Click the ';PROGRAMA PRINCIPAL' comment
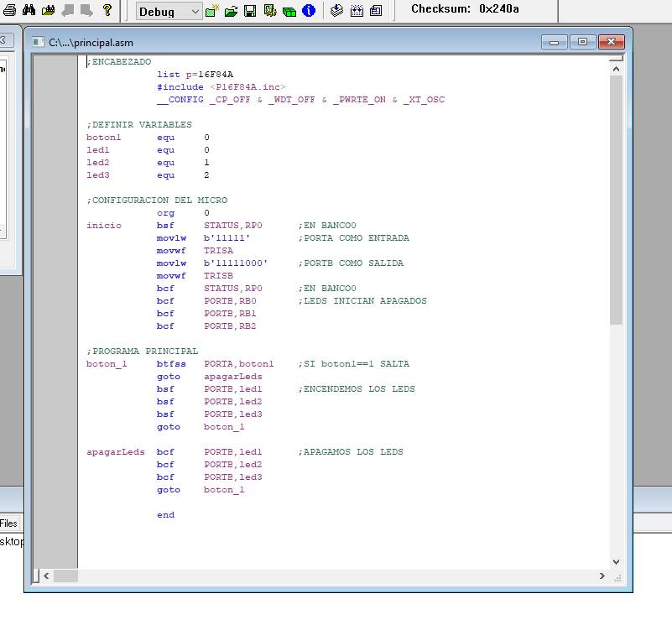 click(143, 351)
